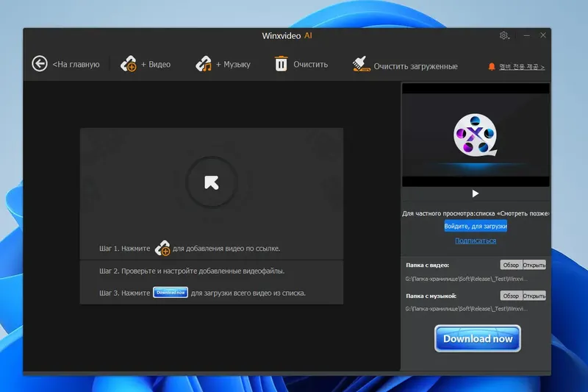Click the small Download now in step 3
Image resolution: width=588 pixels, height=392 pixels.
tap(171, 293)
